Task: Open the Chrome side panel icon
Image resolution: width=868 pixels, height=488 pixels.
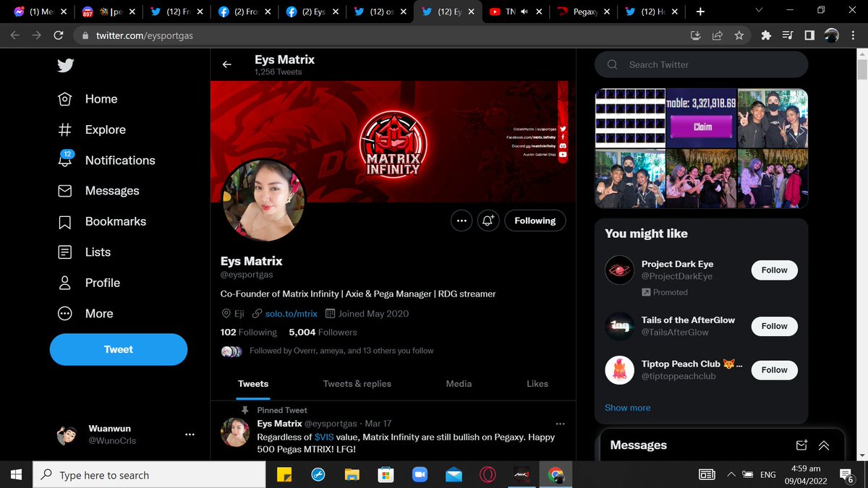Action: [x=809, y=35]
